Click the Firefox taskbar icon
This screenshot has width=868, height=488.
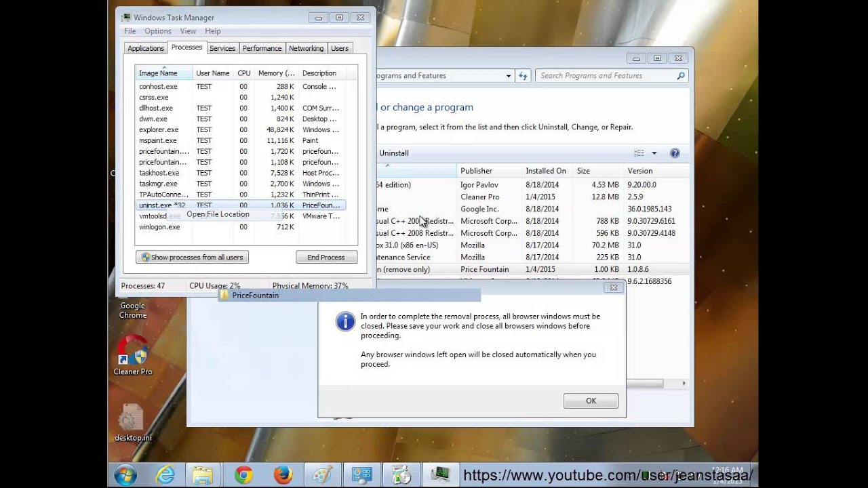point(283,475)
